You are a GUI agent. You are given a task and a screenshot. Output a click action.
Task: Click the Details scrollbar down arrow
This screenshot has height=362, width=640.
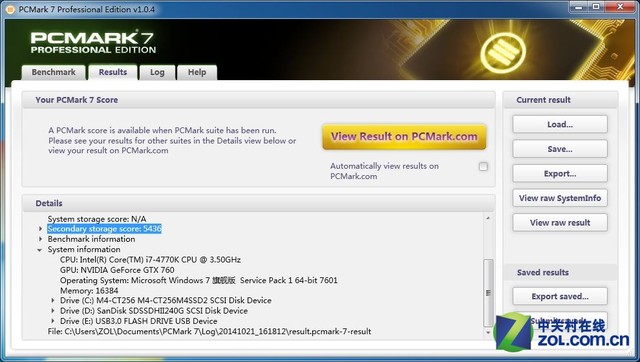(x=488, y=333)
